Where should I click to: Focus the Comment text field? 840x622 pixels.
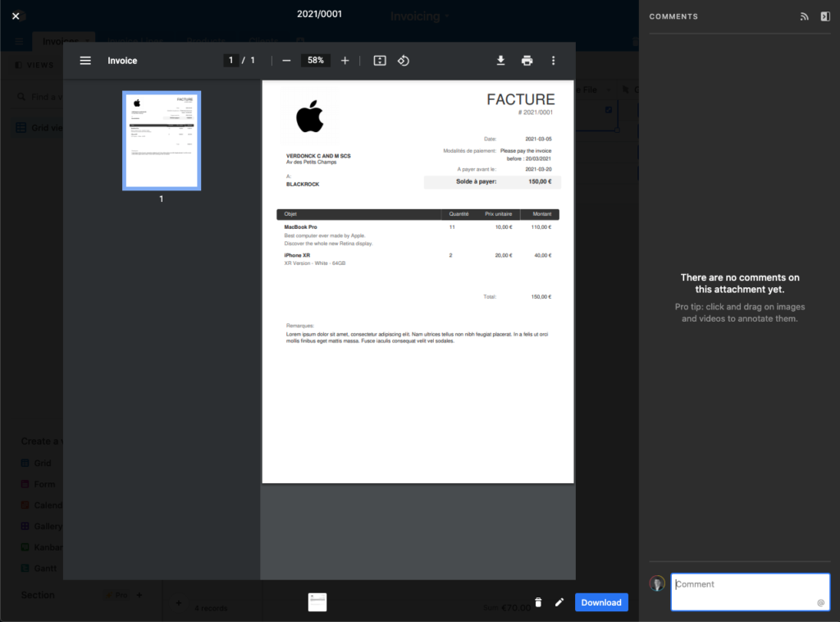pos(750,592)
